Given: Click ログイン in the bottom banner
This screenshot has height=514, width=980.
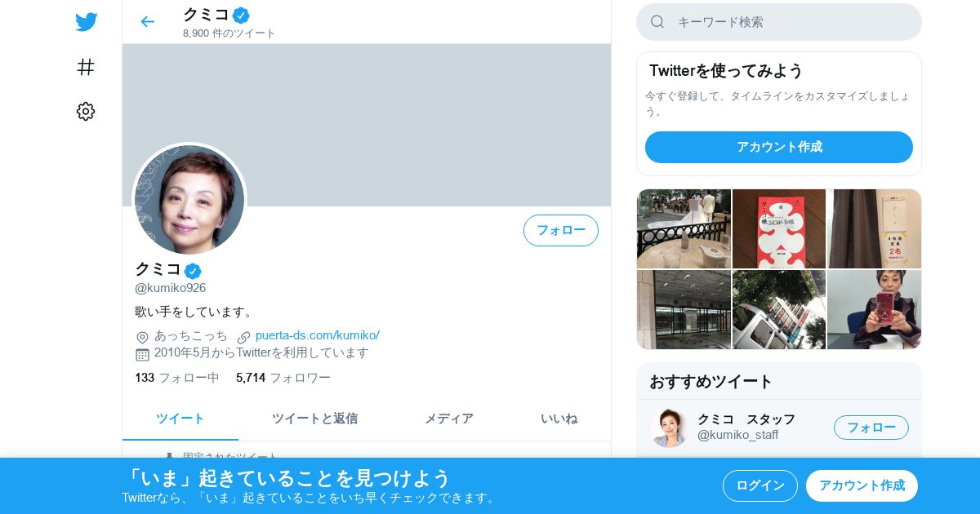Looking at the screenshot, I should pos(760,485).
